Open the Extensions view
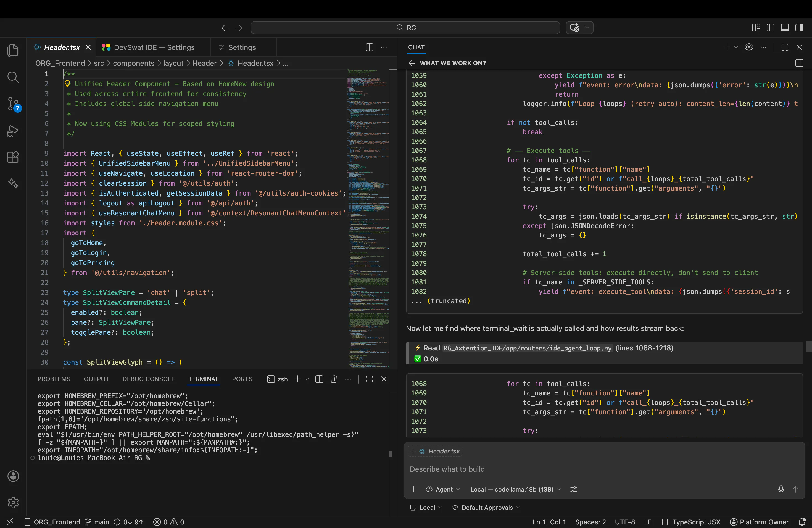This screenshot has width=812, height=528. coord(13,157)
